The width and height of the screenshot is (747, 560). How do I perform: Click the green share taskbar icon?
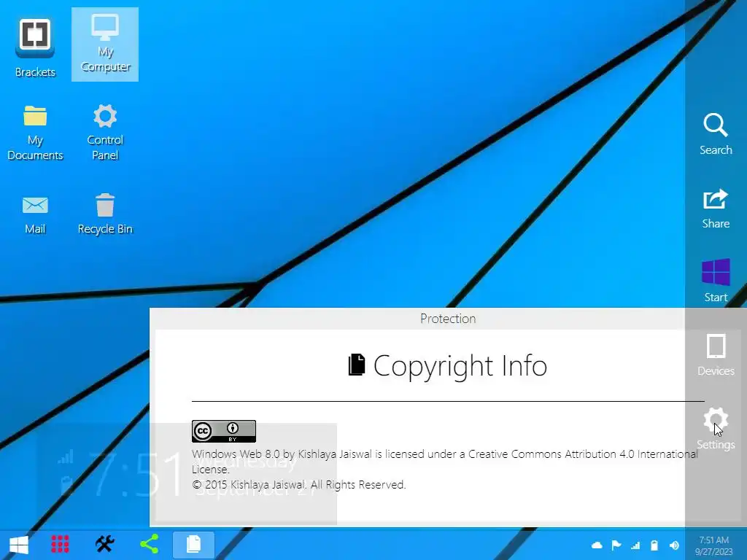(149, 544)
